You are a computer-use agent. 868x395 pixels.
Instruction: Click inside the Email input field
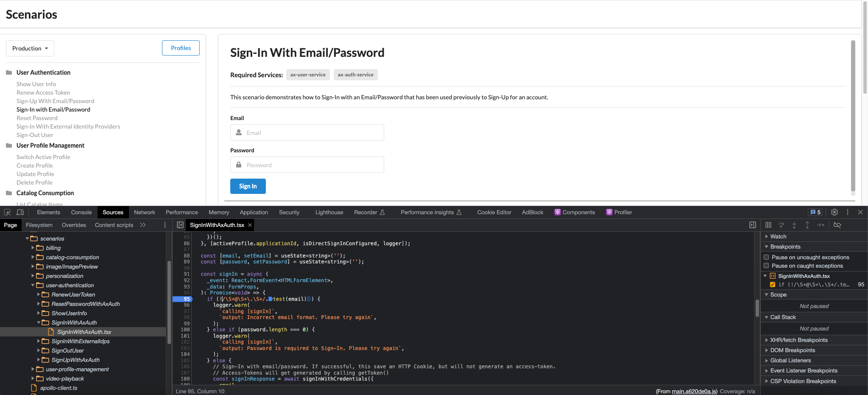307,132
